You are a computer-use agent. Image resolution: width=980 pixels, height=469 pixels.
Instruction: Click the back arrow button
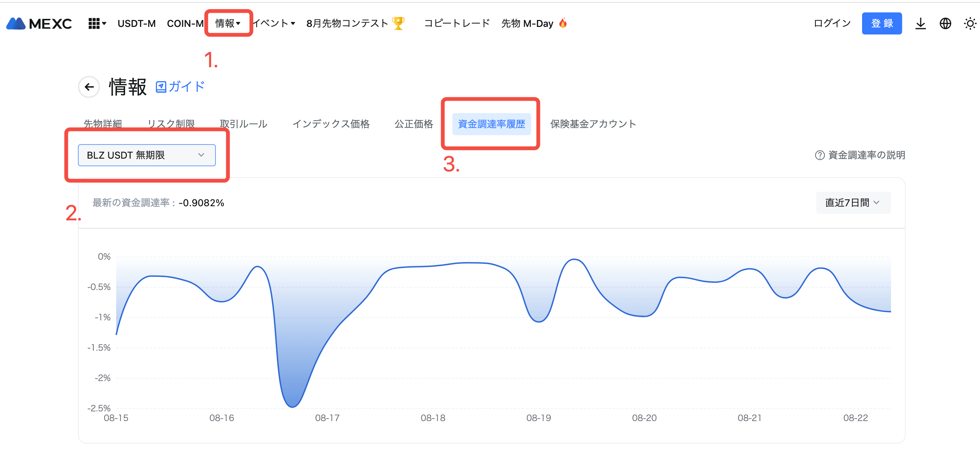click(89, 87)
